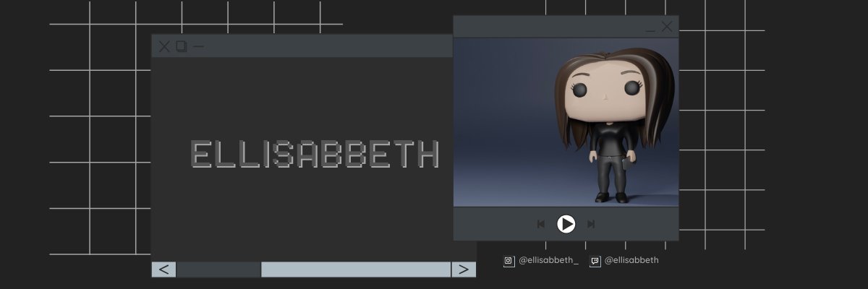
Task: Click the ELLISABBETH pixel title text
Action: pyautogui.click(x=315, y=154)
